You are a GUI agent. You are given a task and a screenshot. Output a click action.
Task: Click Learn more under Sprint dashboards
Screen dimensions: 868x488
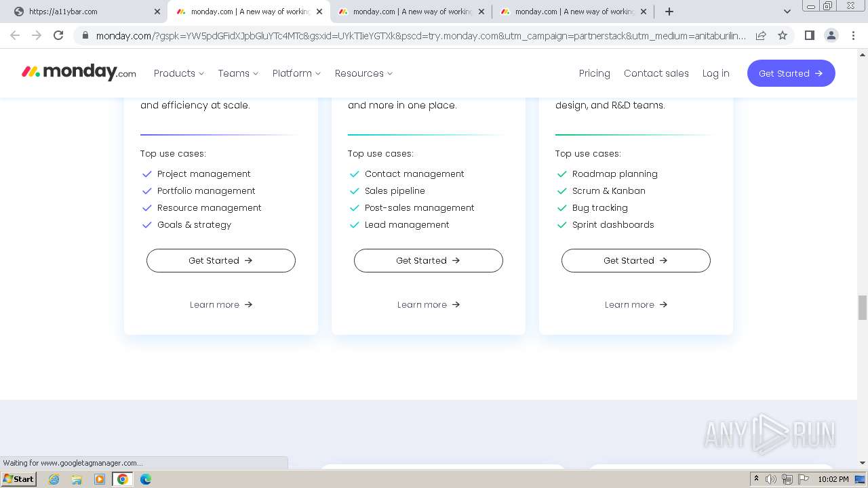(635, 305)
